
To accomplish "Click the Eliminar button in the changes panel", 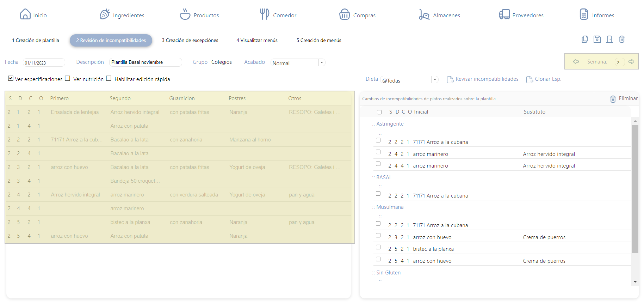I will (624, 99).
